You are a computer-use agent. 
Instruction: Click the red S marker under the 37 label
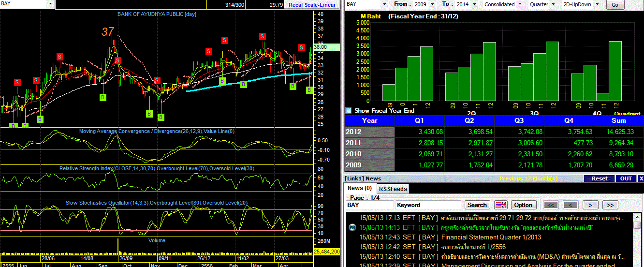coord(117,60)
